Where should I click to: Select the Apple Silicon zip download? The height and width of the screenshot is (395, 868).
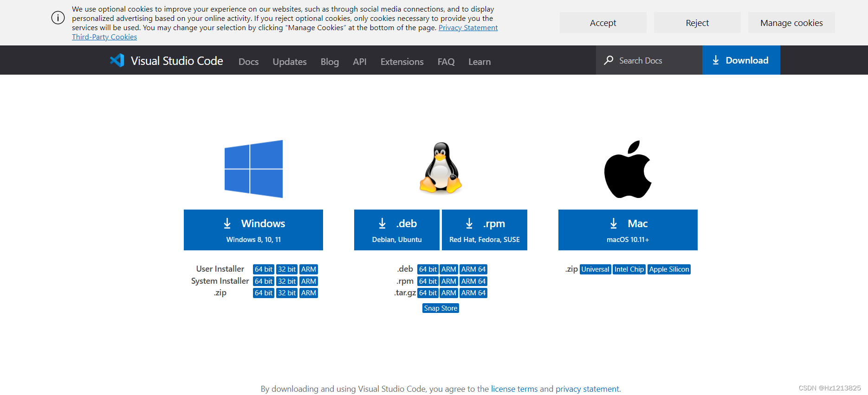(669, 269)
